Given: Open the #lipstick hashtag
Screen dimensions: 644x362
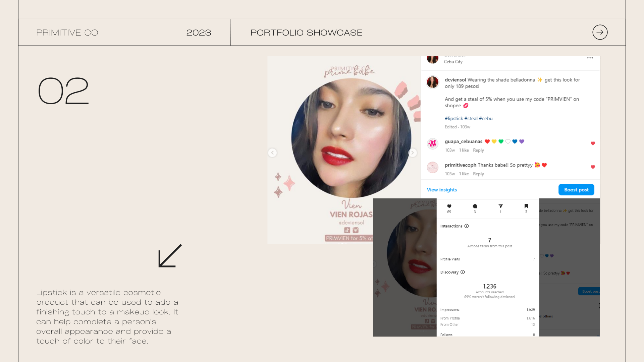Looking at the screenshot, I should (x=453, y=118).
